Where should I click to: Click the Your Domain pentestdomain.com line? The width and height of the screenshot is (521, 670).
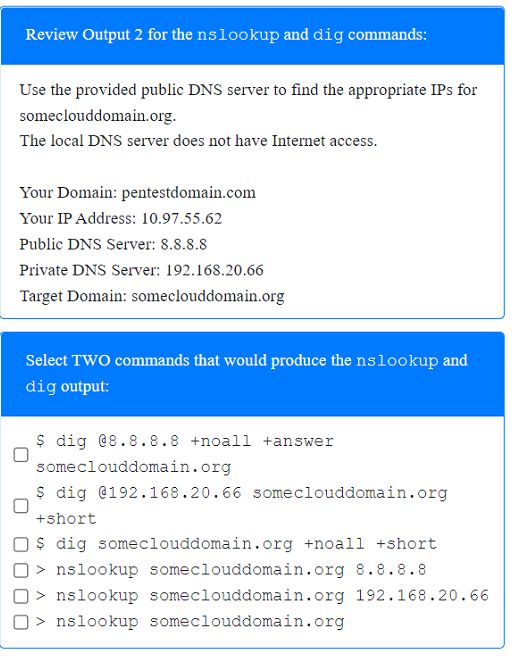pyautogui.click(x=138, y=193)
